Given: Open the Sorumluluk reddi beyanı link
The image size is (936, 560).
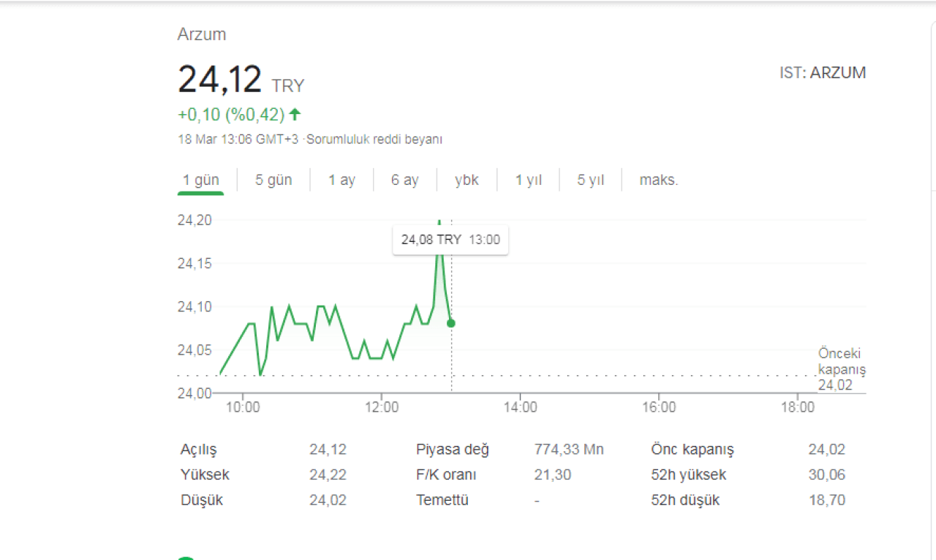Looking at the screenshot, I should (x=374, y=139).
